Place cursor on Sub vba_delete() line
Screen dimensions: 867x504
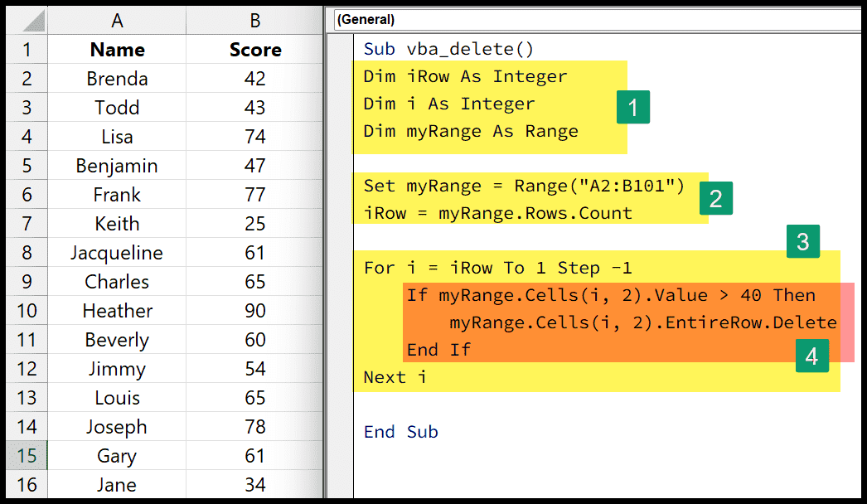tap(448, 49)
